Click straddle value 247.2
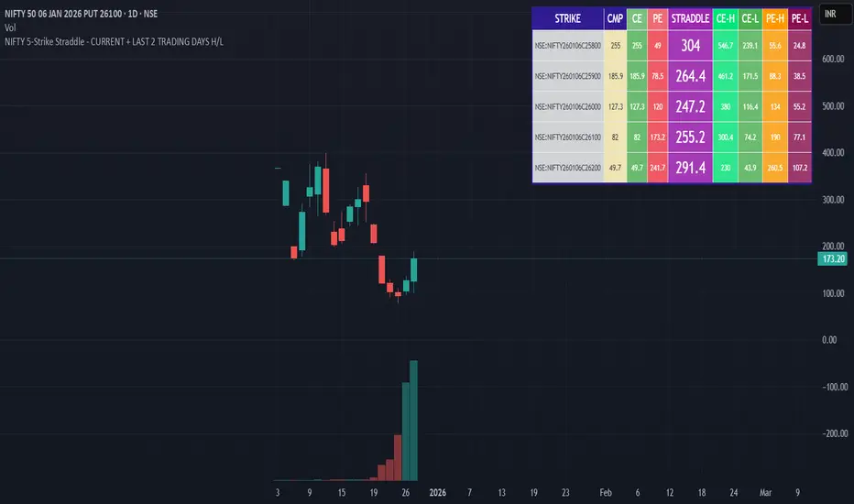Image resolution: width=854 pixels, height=504 pixels. coord(690,106)
